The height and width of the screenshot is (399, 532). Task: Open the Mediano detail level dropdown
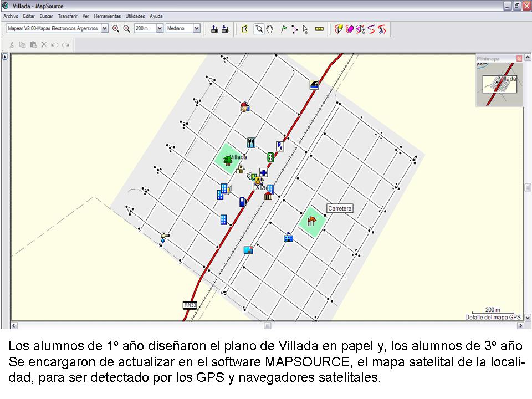[x=196, y=29]
